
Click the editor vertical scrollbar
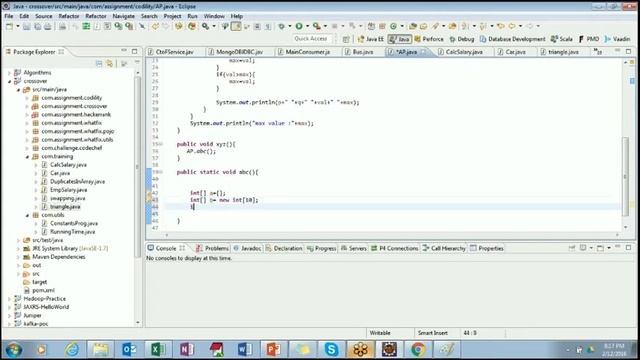click(x=625, y=177)
